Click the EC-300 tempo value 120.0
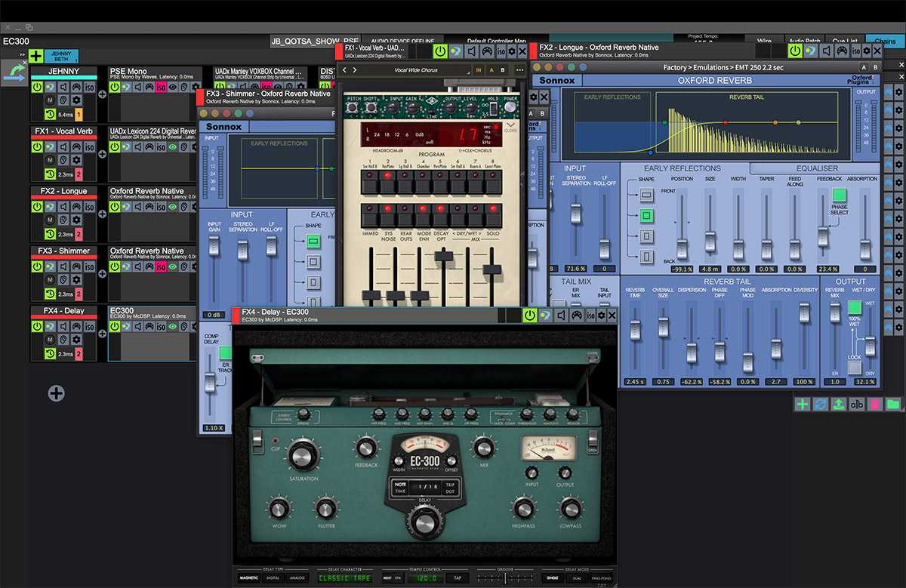This screenshot has height=588, width=906. (x=425, y=578)
